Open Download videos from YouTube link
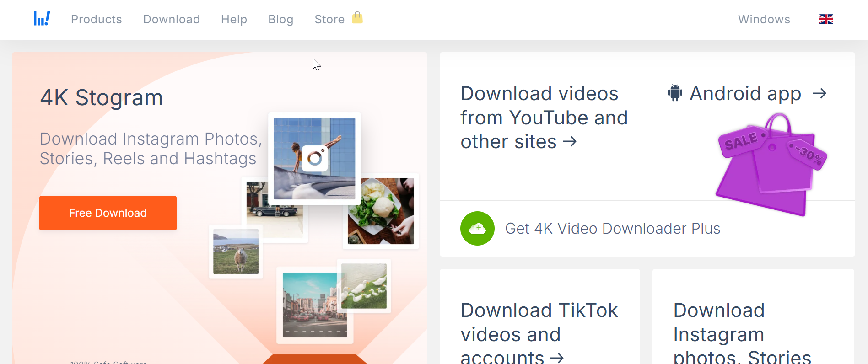868x364 pixels. coord(544,118)
